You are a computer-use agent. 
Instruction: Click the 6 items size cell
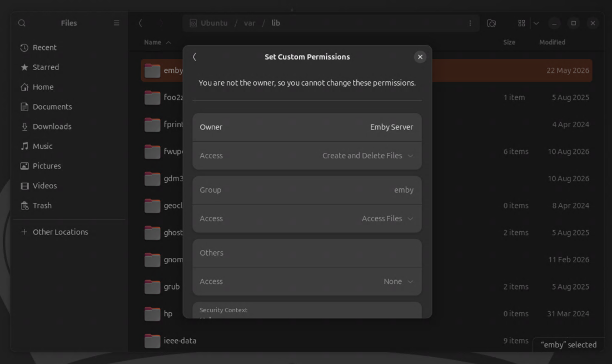516,151
